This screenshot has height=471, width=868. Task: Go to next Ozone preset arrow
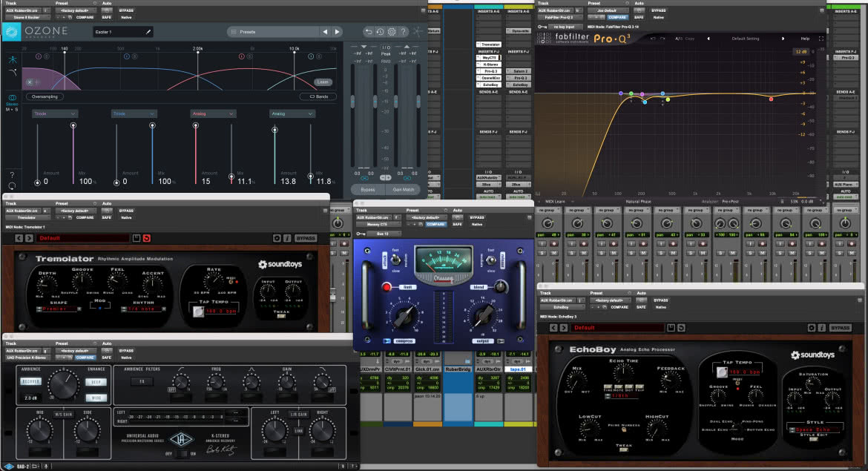(x=337, y=32)
